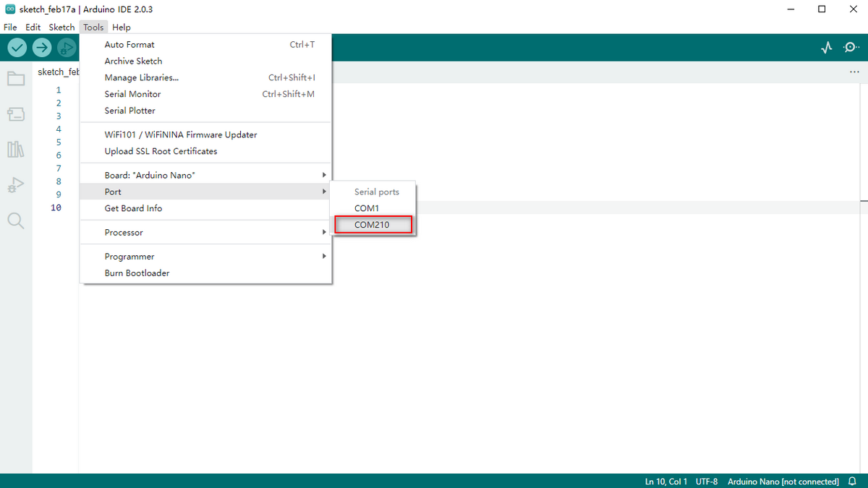Click line number 1 in gutter
Image resolution: width=868 pixels, height=488 pixels.
point(59,90)
